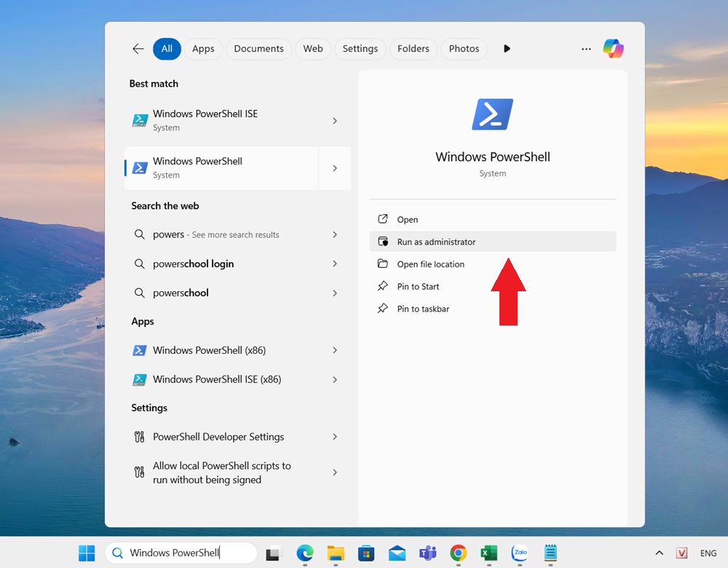728x568 pixels.
Task: Launch Google Chrome from the taskbar
Action: tap(458, 553)
